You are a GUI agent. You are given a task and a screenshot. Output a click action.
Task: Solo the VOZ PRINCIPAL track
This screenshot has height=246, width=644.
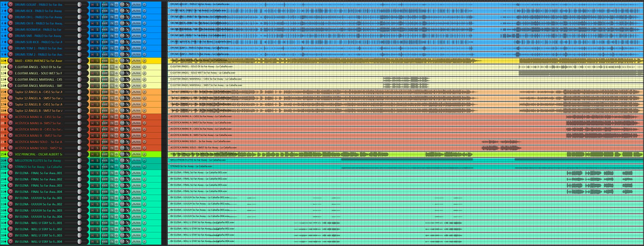pos(97,154)
